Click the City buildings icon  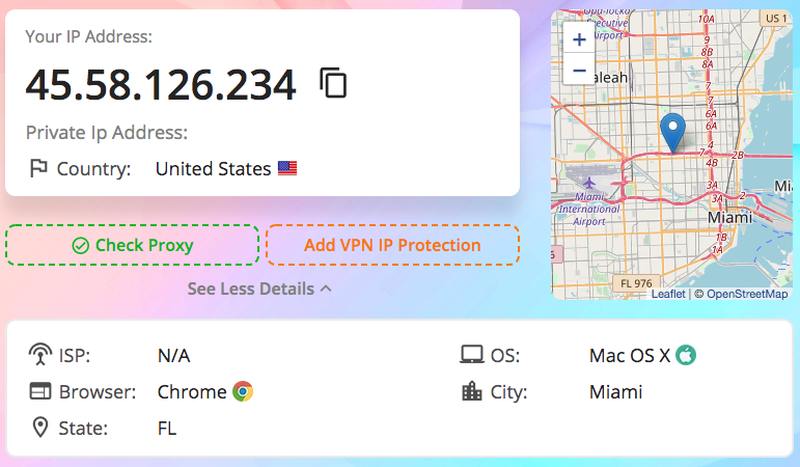click(471, 391)
